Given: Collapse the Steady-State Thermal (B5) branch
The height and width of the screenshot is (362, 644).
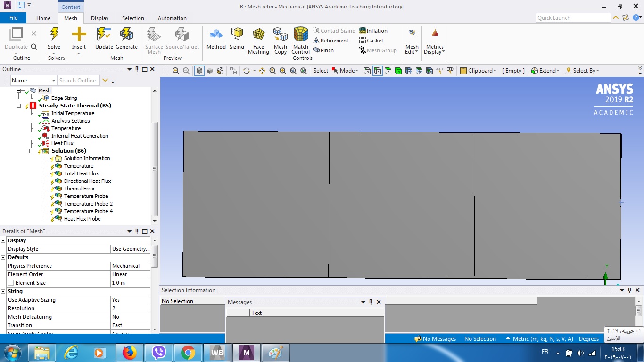Looking at the screenshot, I should (x=19, y=106).
